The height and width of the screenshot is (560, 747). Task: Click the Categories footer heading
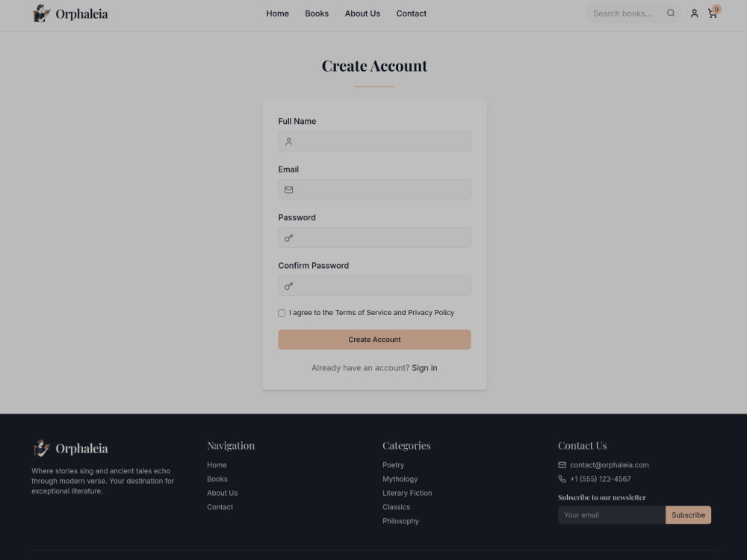pyautogui.click(x=406, y=446)
